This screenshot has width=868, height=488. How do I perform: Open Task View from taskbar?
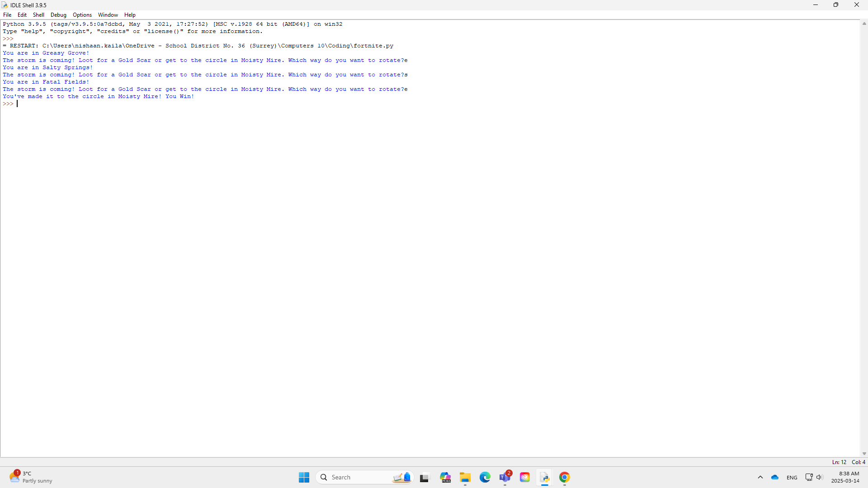pyautogui.click(x=424, y=477)
